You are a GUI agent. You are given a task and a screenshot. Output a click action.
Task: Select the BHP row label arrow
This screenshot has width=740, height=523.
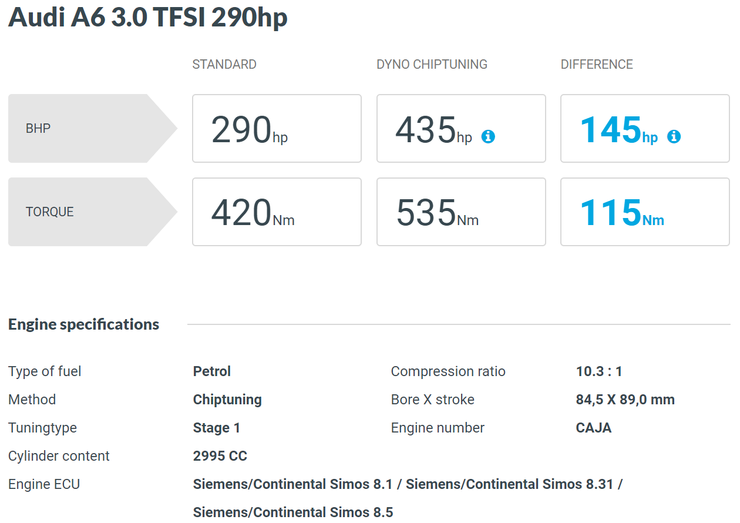(x=92, y=128)
